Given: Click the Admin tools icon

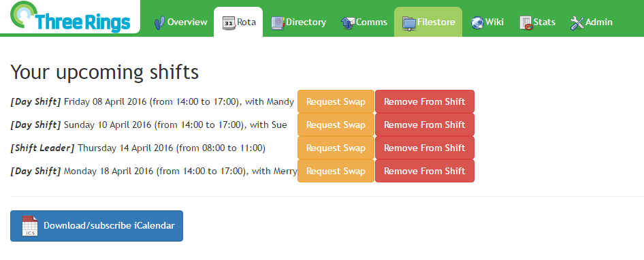Looking at the screenshot, I should tap(577, 22).
